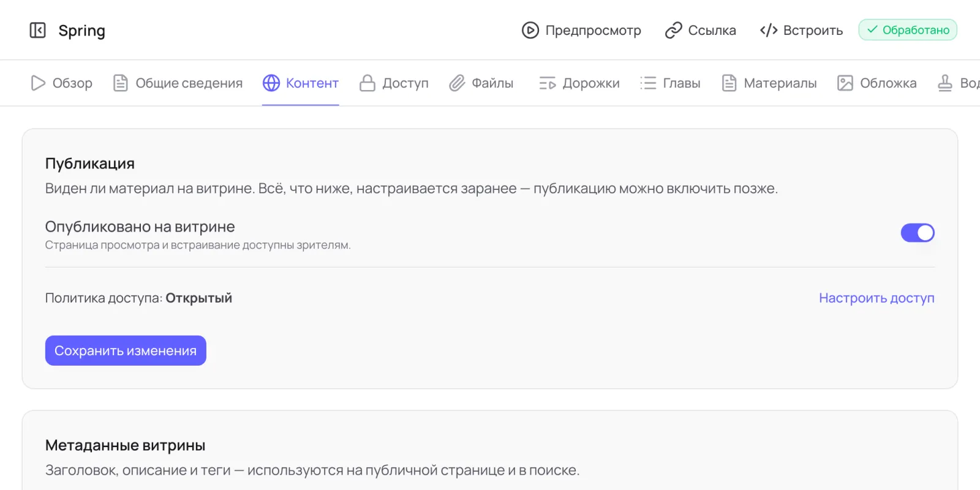
Task: Click the Доступ lock icon
Action: pyautogui.click(x=367, y=83)
